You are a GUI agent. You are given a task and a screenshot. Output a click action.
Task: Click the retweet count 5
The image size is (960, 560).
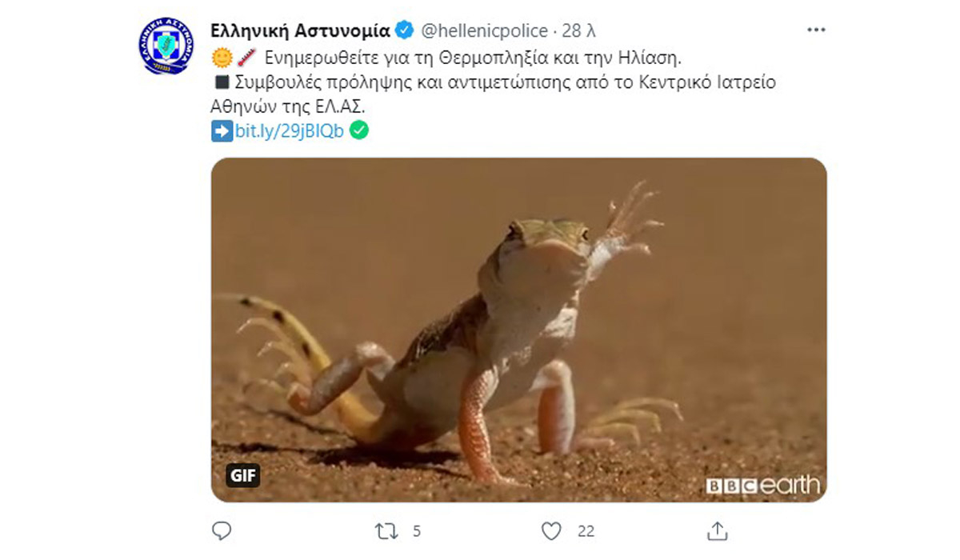(417, 531)
